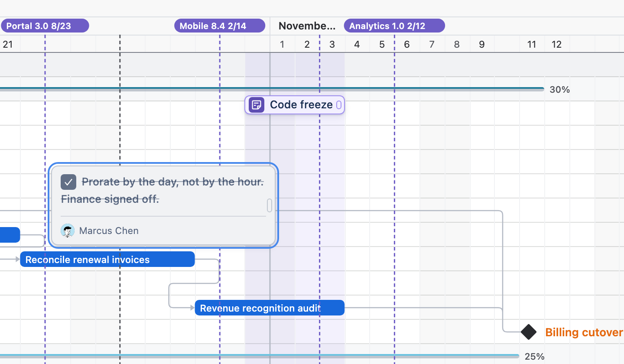
Task: Click the 30% progress summary bar
Action: pos(272,89)
